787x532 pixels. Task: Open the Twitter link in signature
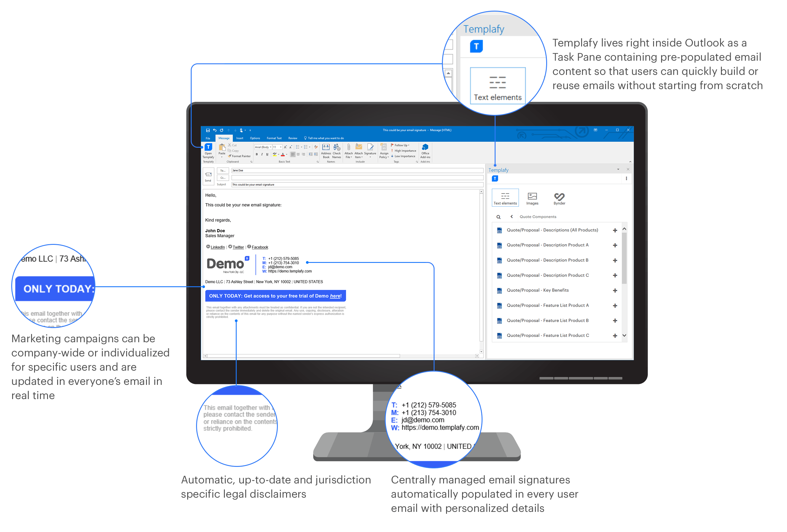pos(238,247)
